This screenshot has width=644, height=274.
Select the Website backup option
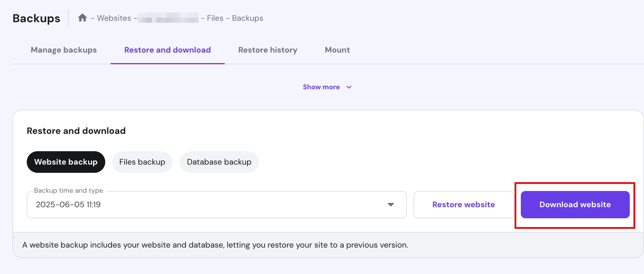point(66,162)
